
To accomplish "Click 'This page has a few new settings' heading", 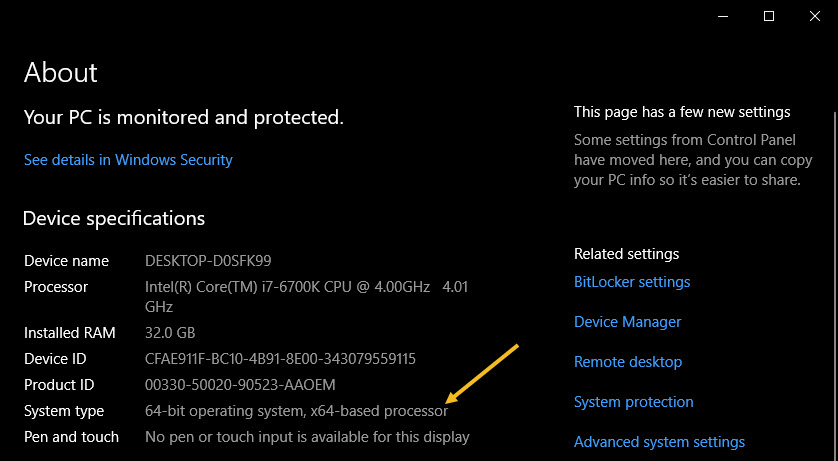I will click(682, 112).
